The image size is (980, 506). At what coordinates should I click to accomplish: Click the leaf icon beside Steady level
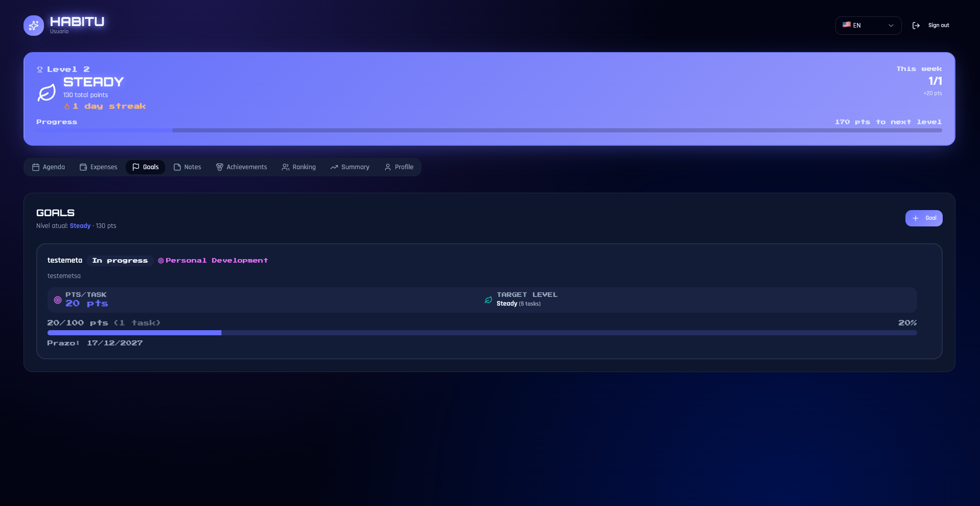click(x=46, y=93)
